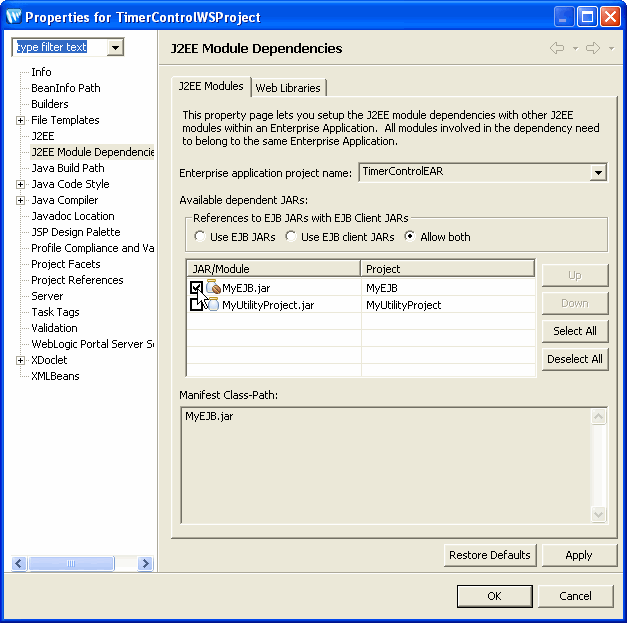Maximize the Properties dialog window
Screen dimensions: 627x623
pyautogui.click(x=587, y=17)
